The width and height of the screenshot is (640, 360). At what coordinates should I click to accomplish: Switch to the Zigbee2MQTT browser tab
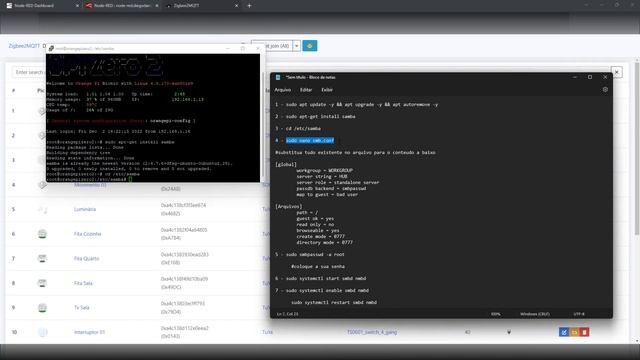click(x=201, y=6)
